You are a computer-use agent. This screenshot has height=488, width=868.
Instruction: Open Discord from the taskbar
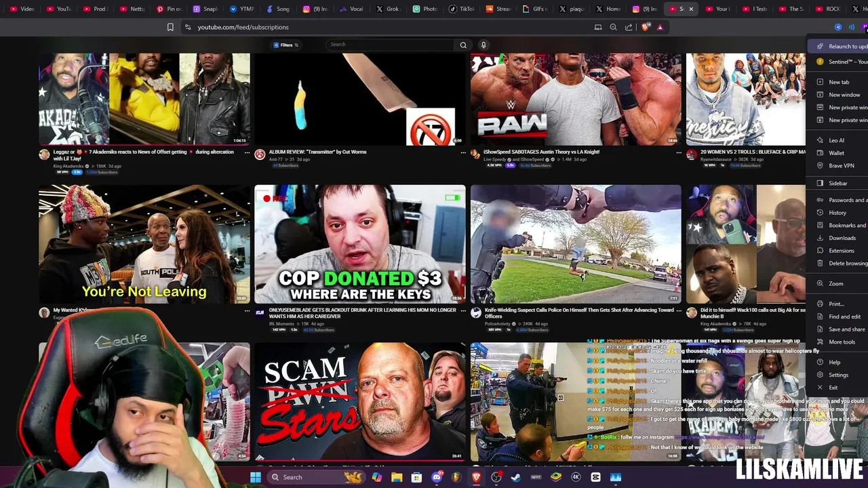point(437,477)
